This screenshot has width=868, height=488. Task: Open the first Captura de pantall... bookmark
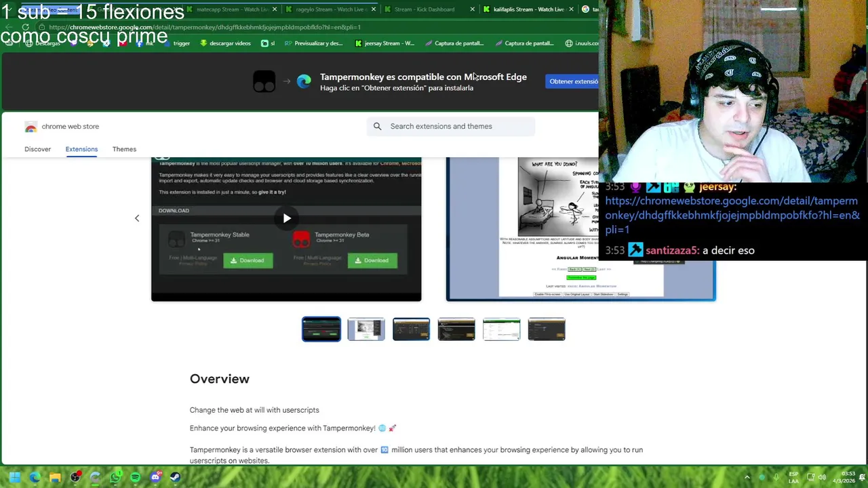(x=454, y=43)
